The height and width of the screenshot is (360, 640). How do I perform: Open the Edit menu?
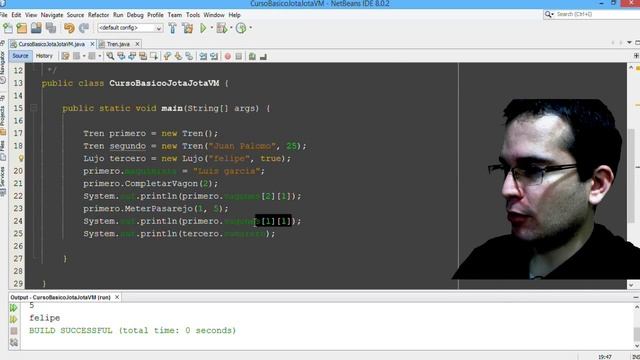click(x=16, y=15)
